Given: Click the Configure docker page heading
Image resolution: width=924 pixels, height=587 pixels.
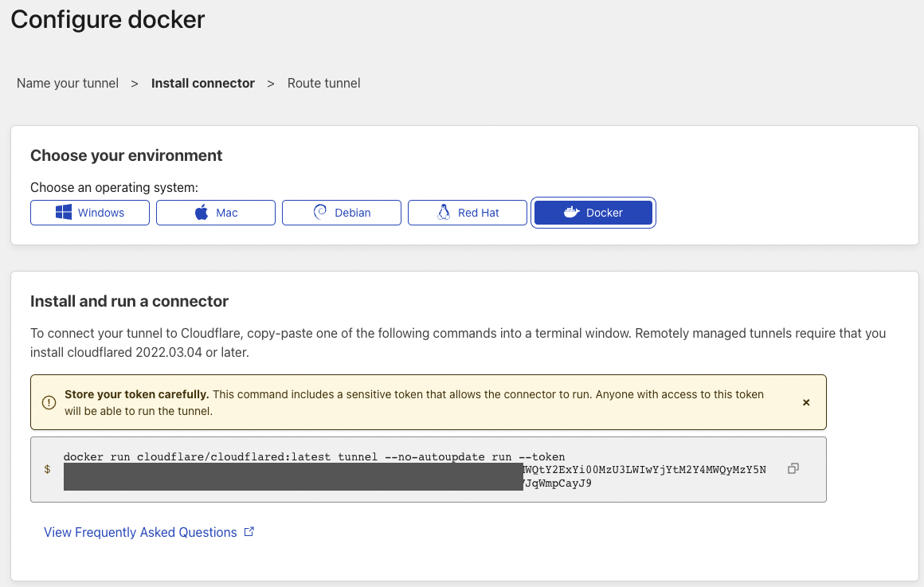Looking at the screenshot, I should (108, 19).
